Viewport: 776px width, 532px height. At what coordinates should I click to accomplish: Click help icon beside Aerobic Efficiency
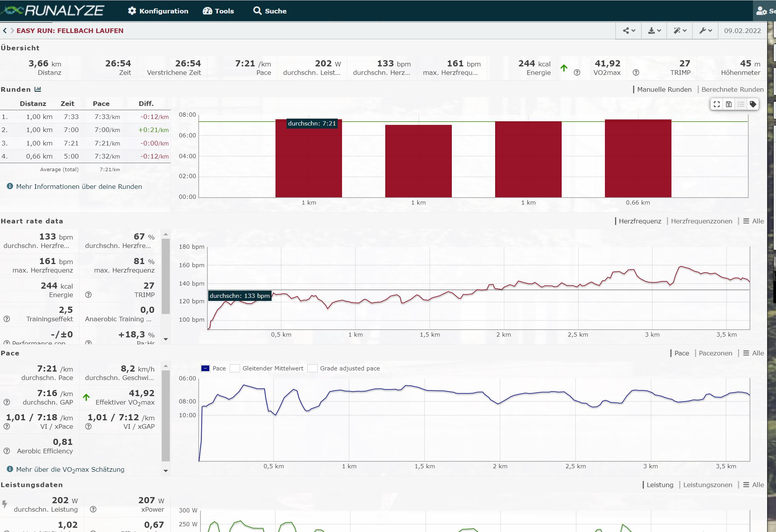(x=7, y=451)
